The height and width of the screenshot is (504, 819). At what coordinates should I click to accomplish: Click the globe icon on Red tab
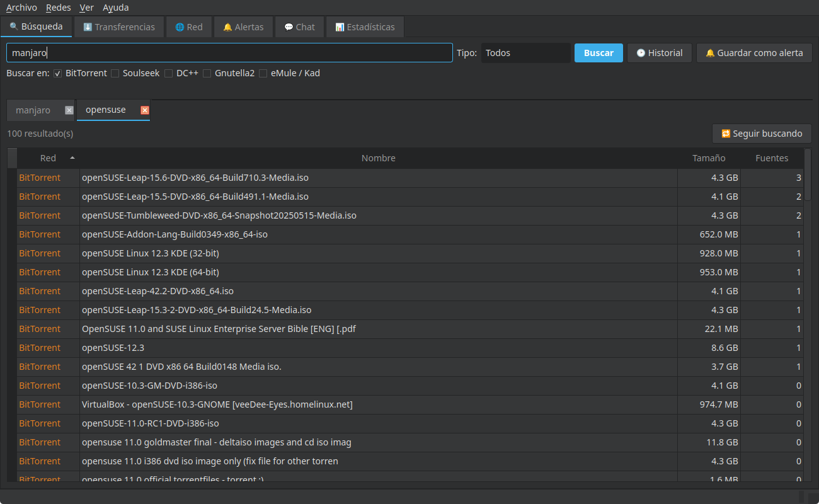click(180, 27)
